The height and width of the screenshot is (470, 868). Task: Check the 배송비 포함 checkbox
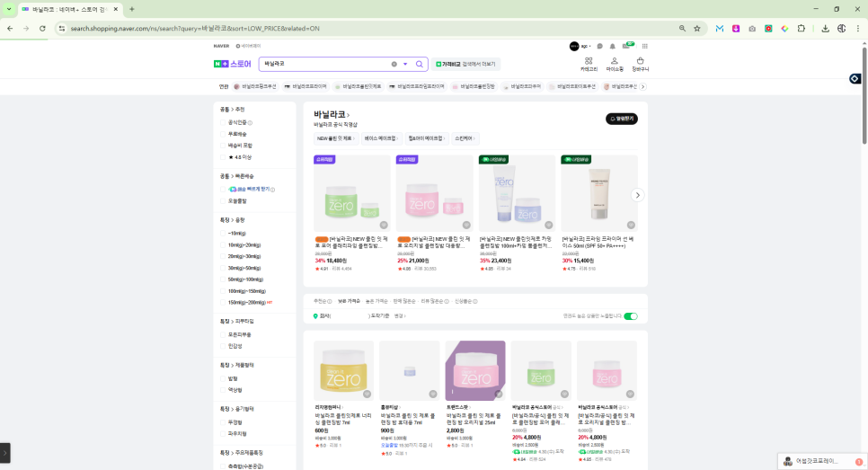coord(223,146)
